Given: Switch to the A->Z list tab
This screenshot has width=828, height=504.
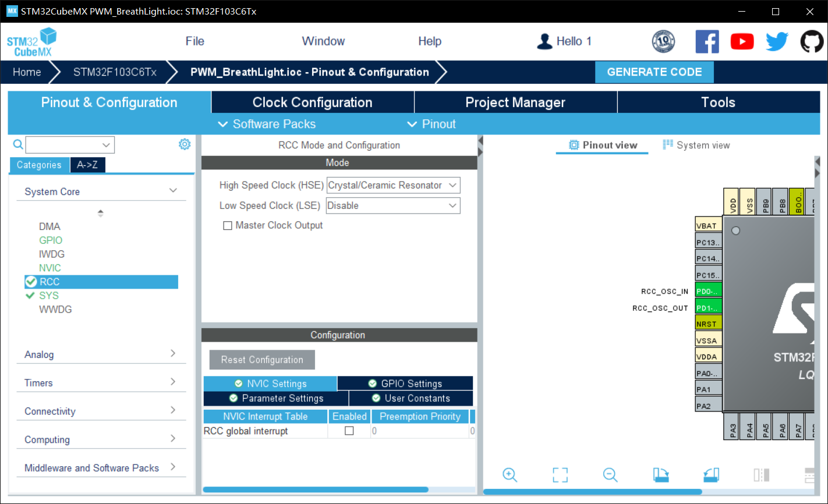Looking at the screenshot, I should [x=87, y=165].
